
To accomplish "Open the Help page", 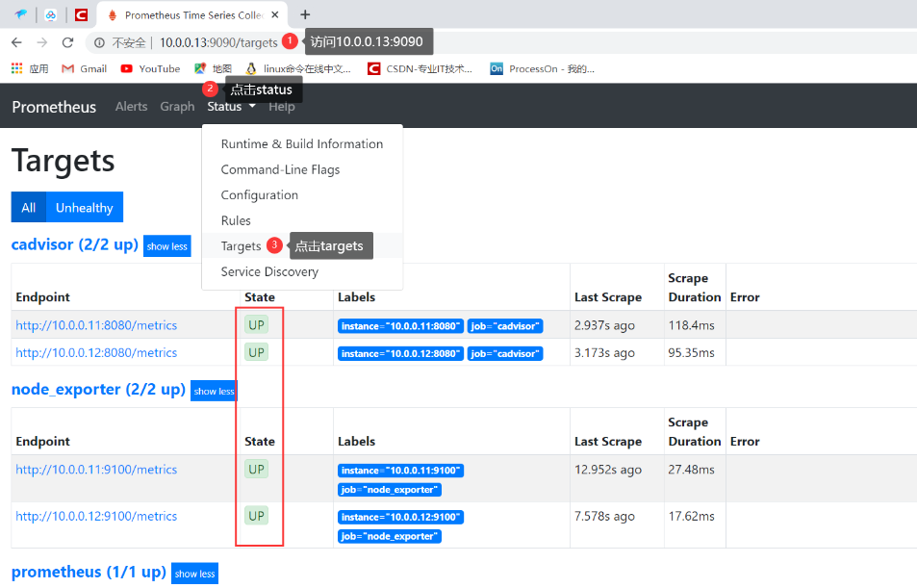I will coord(281,107).
